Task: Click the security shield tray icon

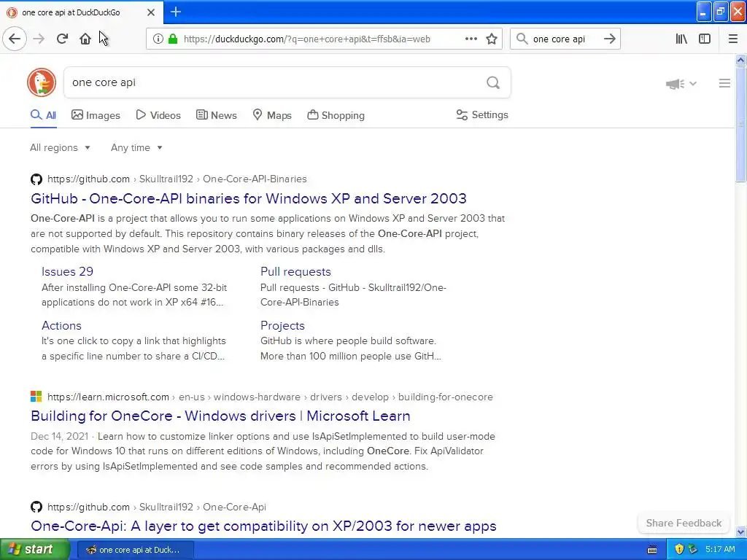Action: coord(679,550)
